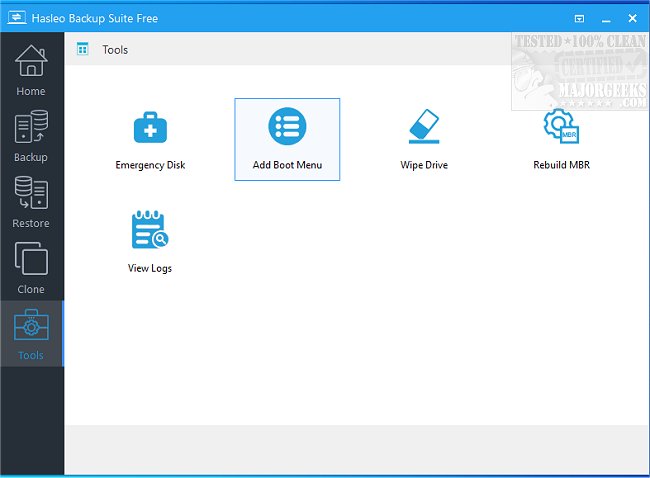
Task: Open the View Logs tool
Action: (x=150, y=243)
